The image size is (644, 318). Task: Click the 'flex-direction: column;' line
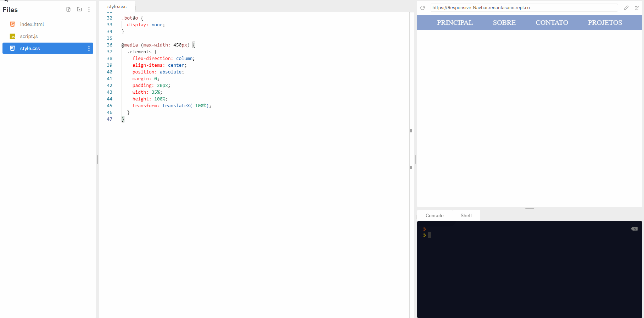164,59
